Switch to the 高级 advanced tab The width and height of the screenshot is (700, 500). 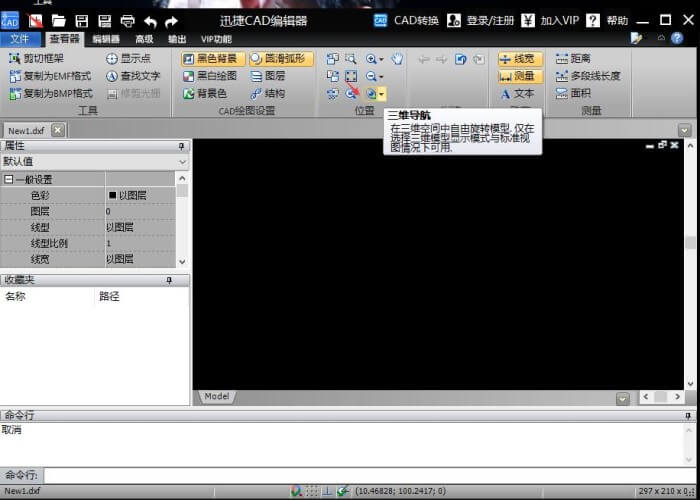[x=144, y=39]
